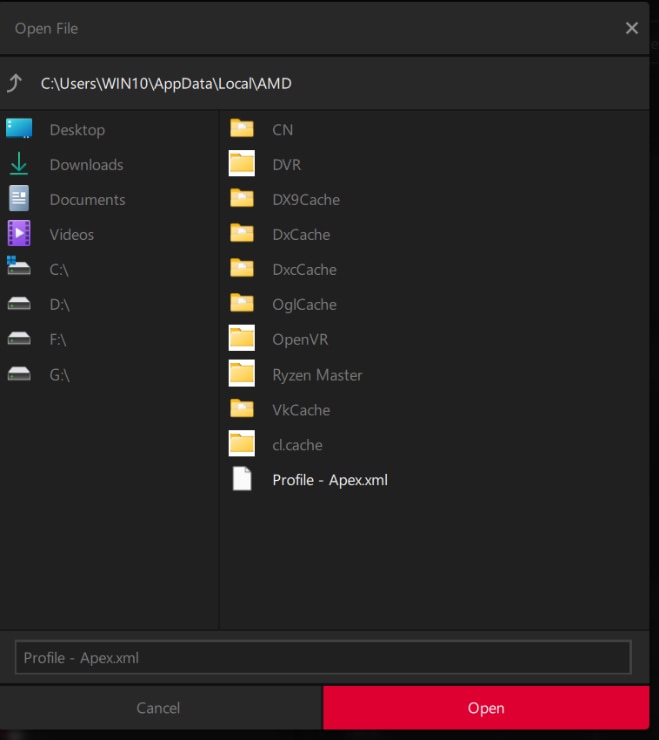Viewport: 659px width, 740px height.
Task: Select the G:\ drive icon
Action: point(19,374)
